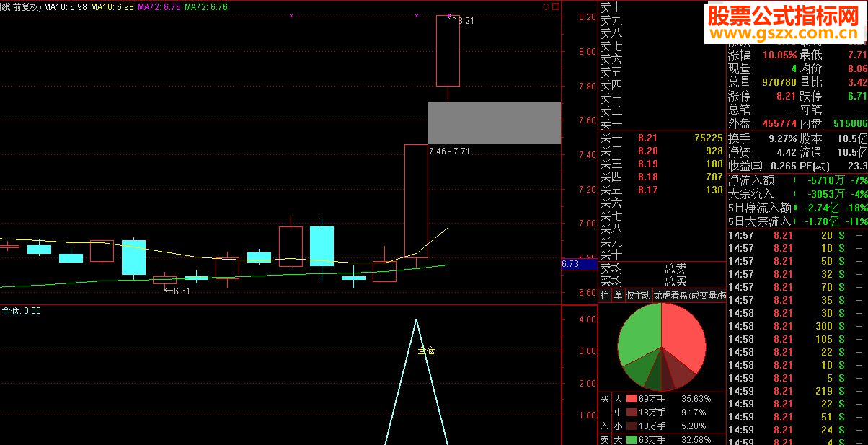Screen dimensions: 868x445
Task: Click the grey 7.46 - 7.71 gap rectangle
Action: pos(494,123)
